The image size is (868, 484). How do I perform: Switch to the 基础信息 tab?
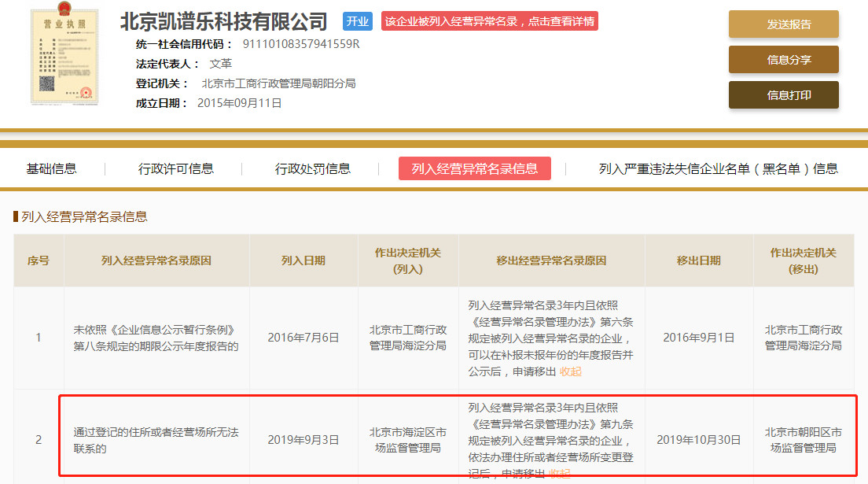(52, 168)
